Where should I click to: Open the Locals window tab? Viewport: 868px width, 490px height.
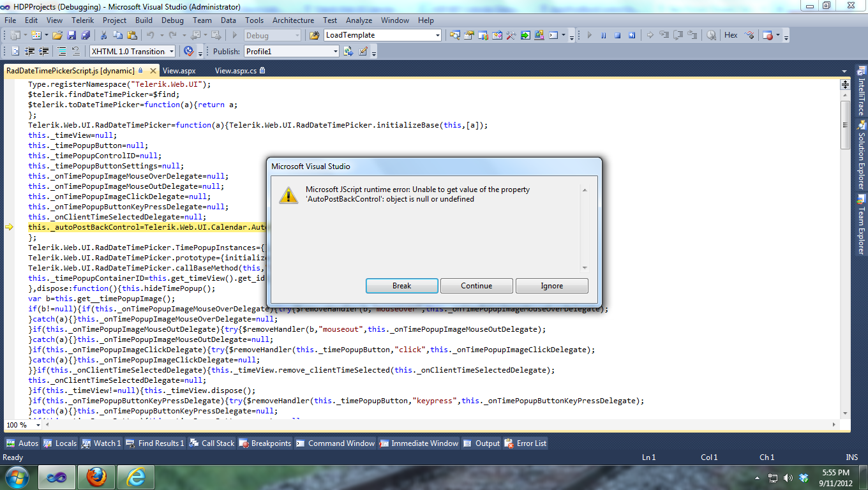60,443
